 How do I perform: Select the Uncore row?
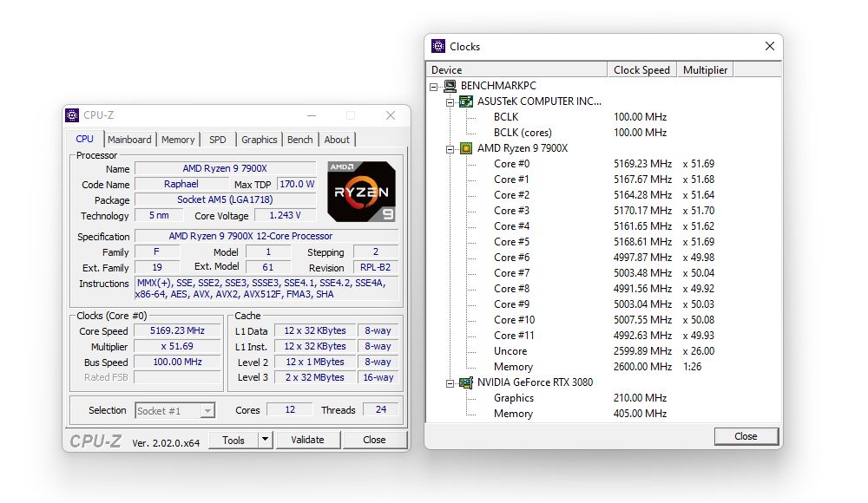pyautogui.click(x=604, y=351)
